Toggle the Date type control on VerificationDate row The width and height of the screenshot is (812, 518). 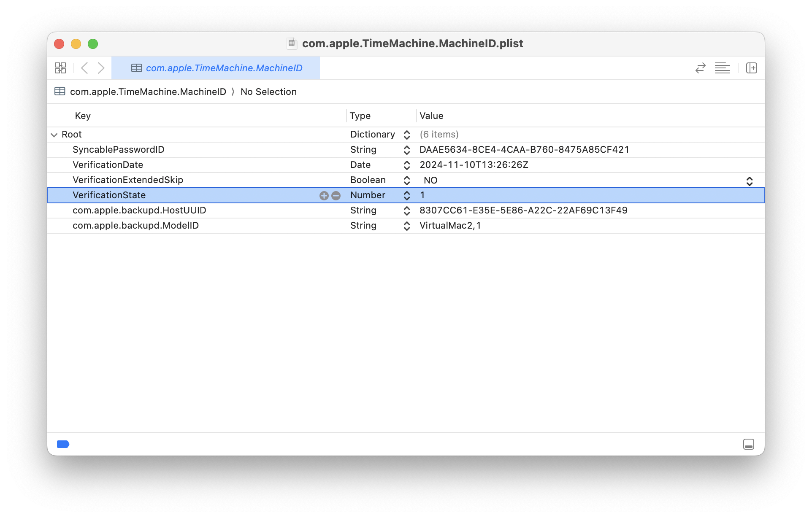pyautogui.click(x=406, y=165)
